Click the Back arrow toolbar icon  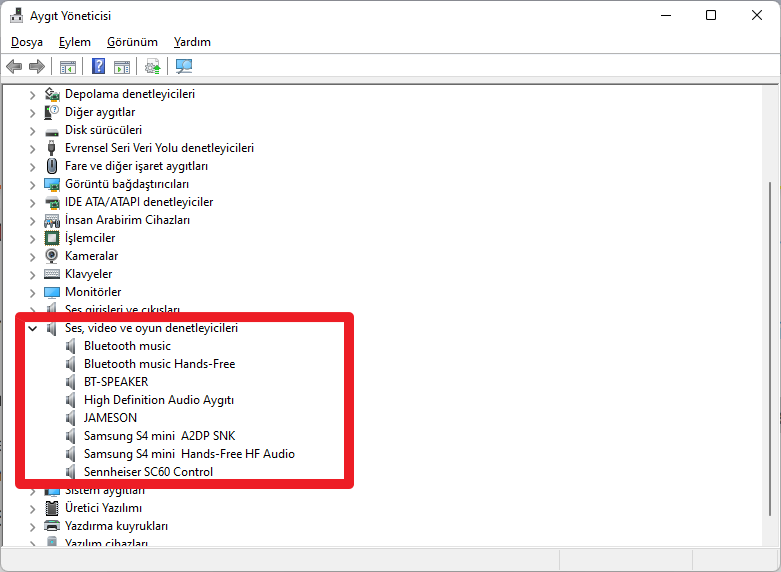pos(14,67)
